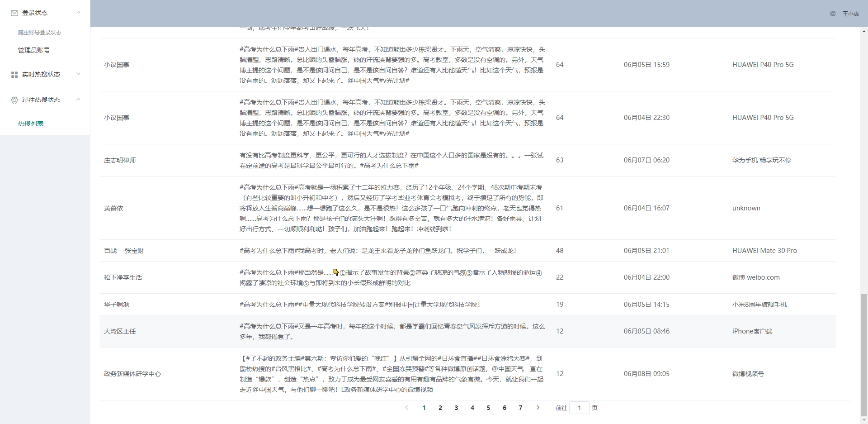Click date 06月04日 16:07
This screenshot has height=424, width=868.
[646, 208]
